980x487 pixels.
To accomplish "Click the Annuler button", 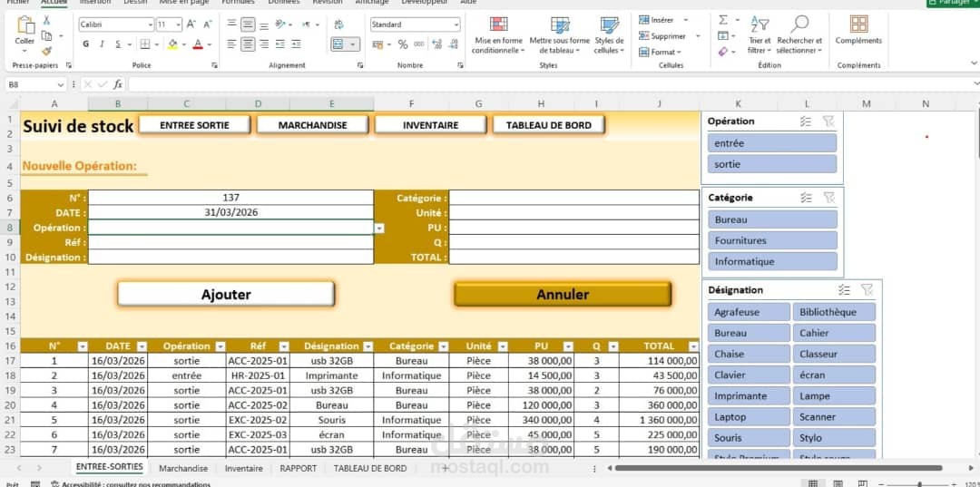I will pyautogui.click(x=563, y=294).
